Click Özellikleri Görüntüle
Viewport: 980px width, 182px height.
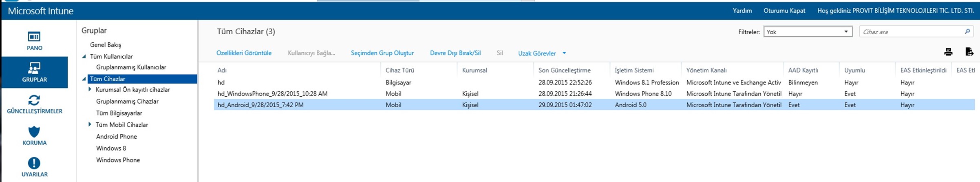244,53
